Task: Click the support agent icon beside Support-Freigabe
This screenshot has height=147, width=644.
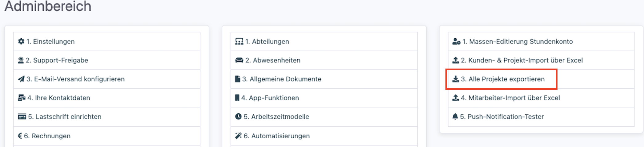Action: coord(21,60)
